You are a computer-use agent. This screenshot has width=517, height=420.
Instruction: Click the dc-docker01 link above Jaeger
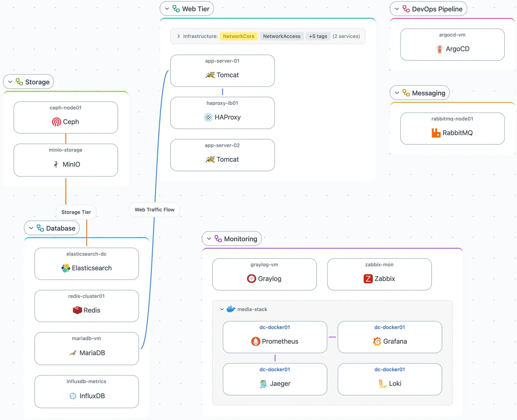tap(275, 369)
